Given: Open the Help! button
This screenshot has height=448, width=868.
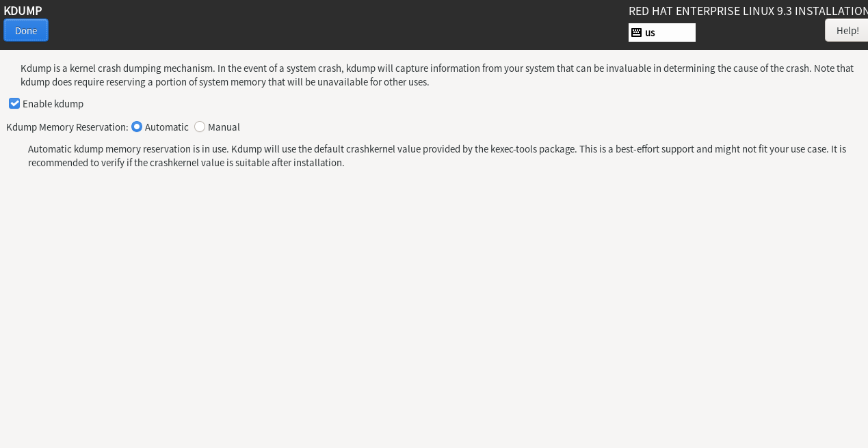Looking at the screenshot, I should click(x=847, y=30).
